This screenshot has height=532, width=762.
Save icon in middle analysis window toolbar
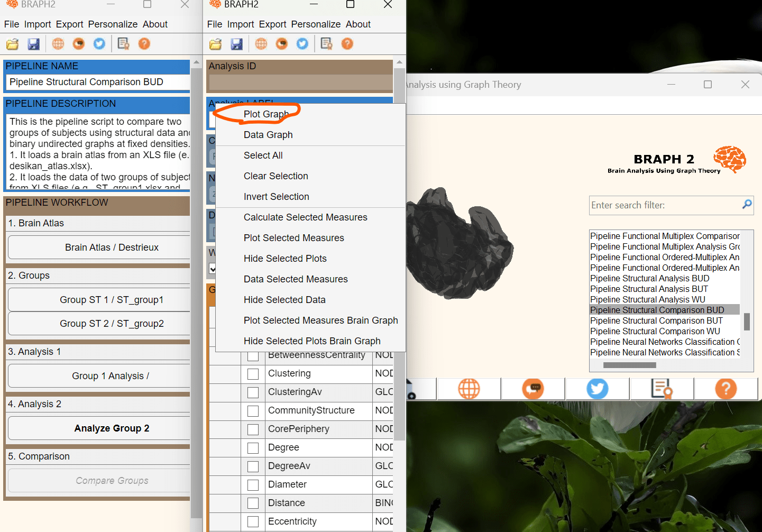(x=236, y=44)
